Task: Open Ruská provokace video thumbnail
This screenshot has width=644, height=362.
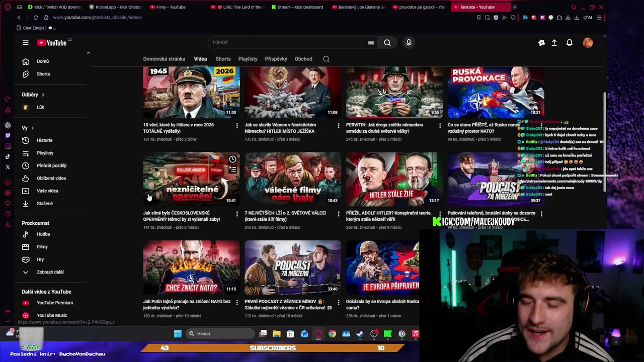Action: point(496,92)
